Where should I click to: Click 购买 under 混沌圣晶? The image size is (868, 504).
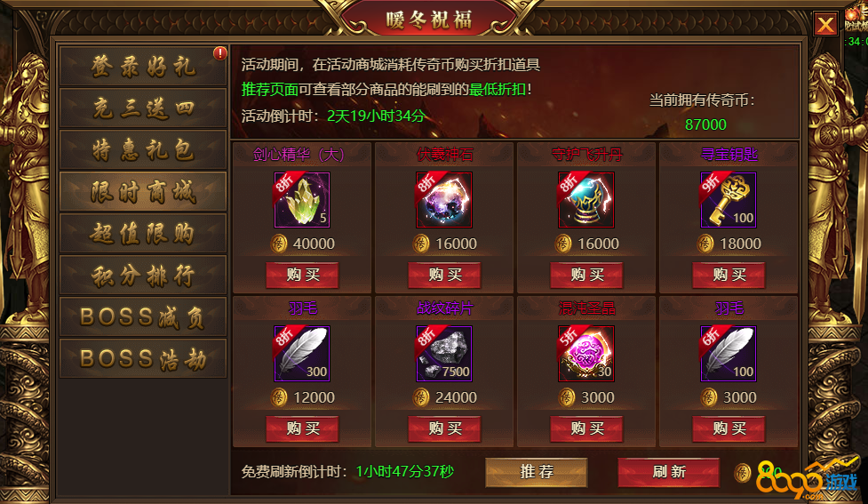click(586, 428)
